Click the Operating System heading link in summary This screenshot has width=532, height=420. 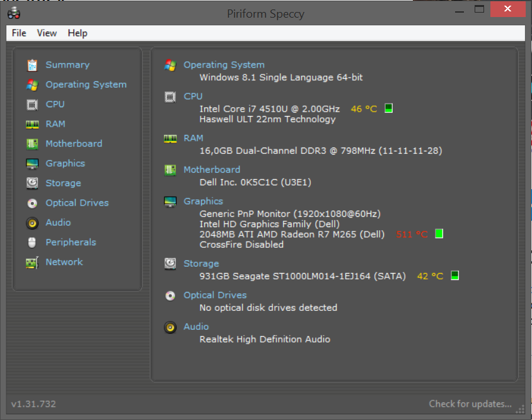point(224,65)
